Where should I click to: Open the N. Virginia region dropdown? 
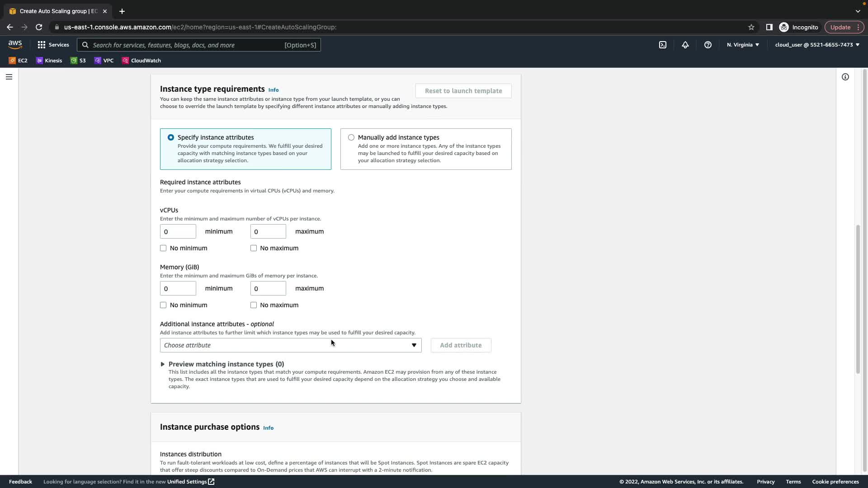[x=743, y=45]
